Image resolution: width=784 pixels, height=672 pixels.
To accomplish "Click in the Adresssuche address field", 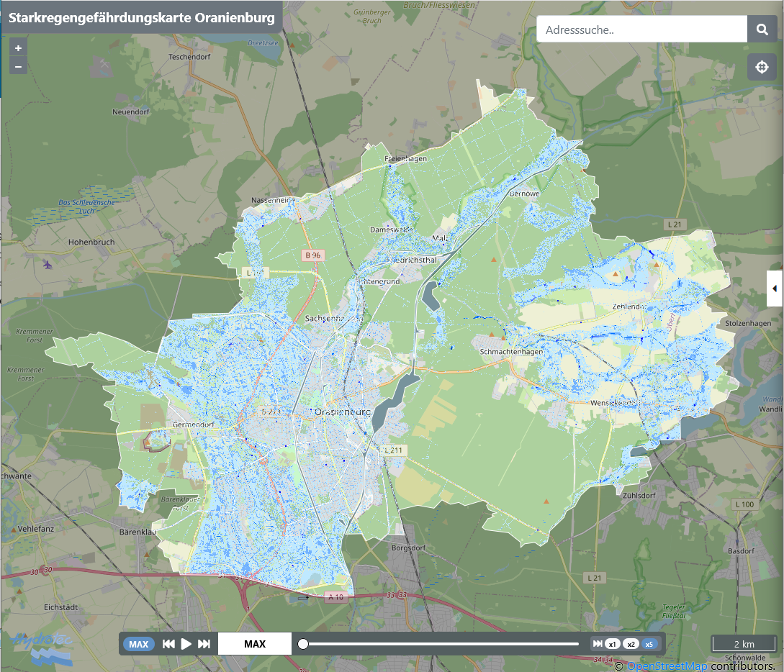I will point(642,30).
